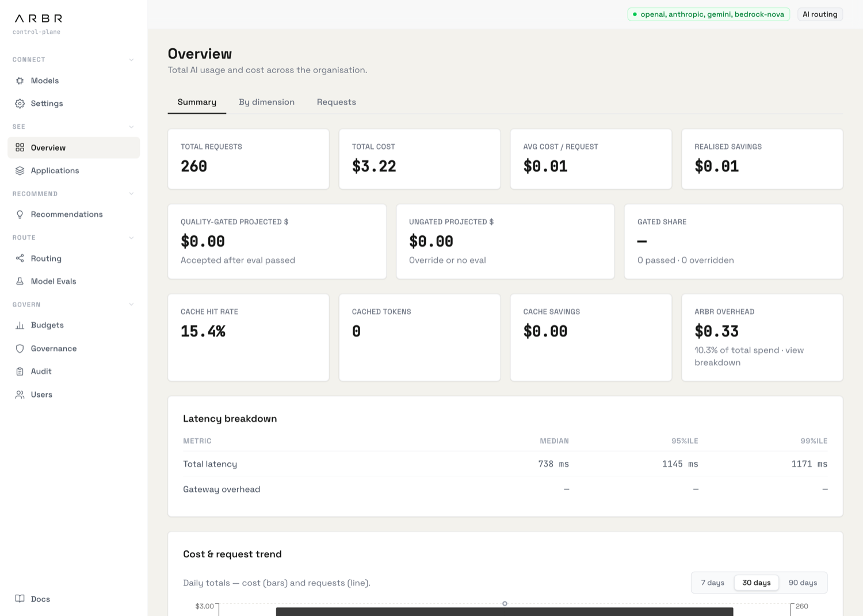Click the Models chip icon in sidebar
Screen dimensions: 863x616
point(20,81)
